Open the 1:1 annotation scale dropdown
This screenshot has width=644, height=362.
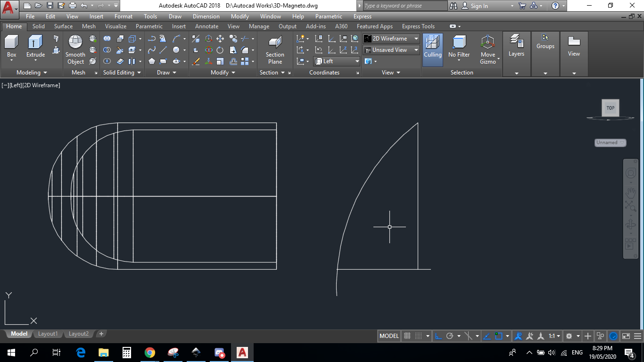point(554,336)
